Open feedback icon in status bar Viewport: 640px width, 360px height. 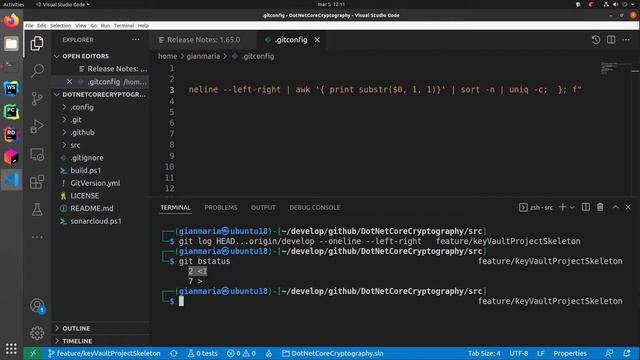tap(609, 353)
